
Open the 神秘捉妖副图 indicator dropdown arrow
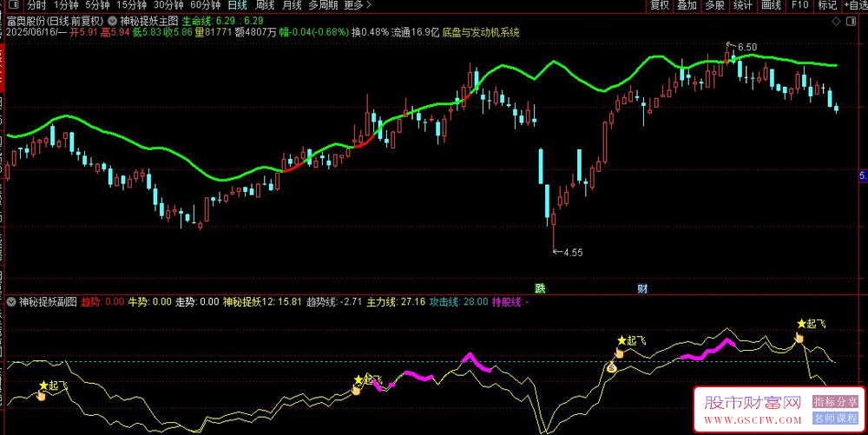click(x=11, y=301)
